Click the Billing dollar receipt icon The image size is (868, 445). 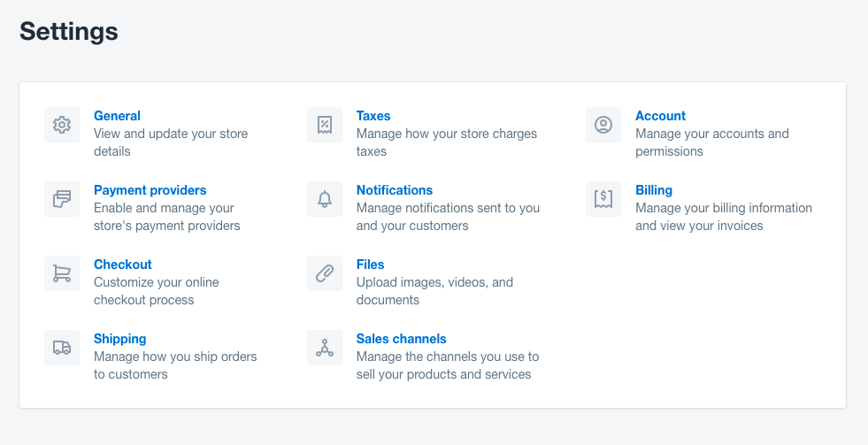603,199
